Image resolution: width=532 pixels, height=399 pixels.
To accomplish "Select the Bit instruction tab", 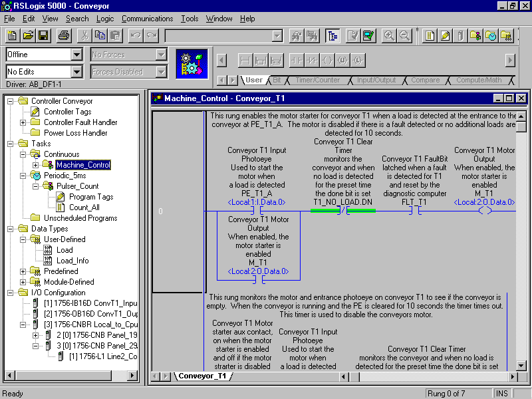I will pos(277,80).
